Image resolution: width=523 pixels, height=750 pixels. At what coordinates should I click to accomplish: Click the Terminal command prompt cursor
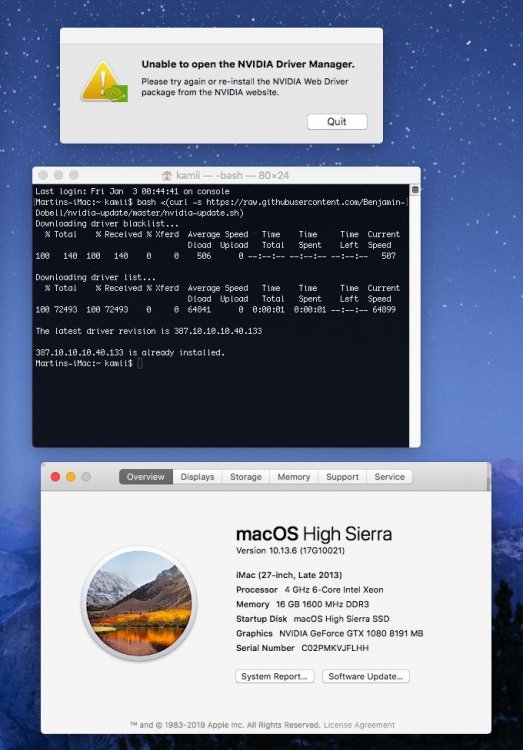[139, 364]
